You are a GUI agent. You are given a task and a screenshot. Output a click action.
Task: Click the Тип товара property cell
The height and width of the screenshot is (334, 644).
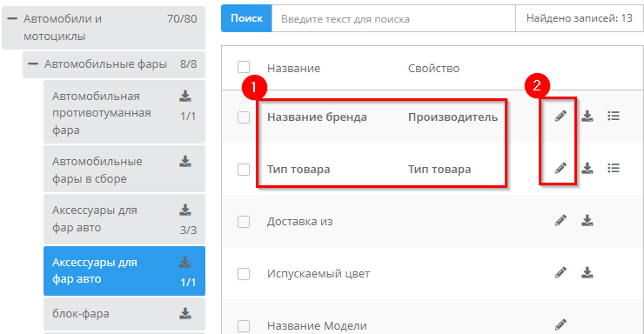[x=439, y=170]
